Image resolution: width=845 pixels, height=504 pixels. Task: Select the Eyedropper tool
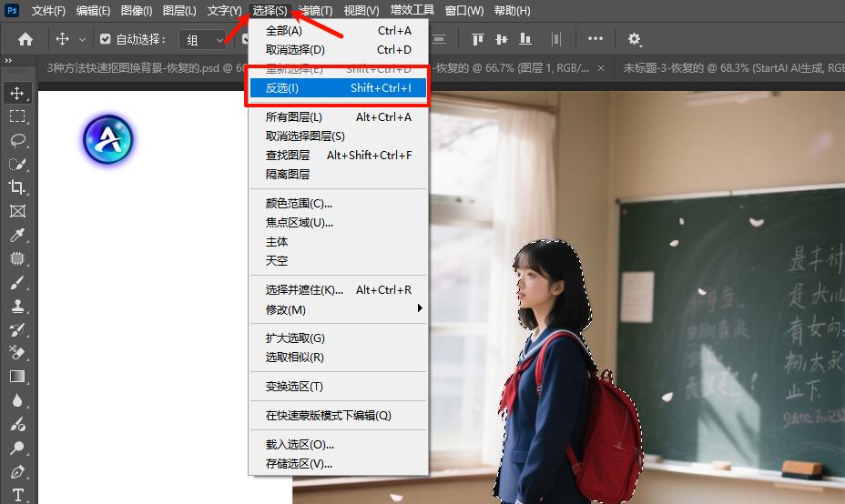click(17, 235)
